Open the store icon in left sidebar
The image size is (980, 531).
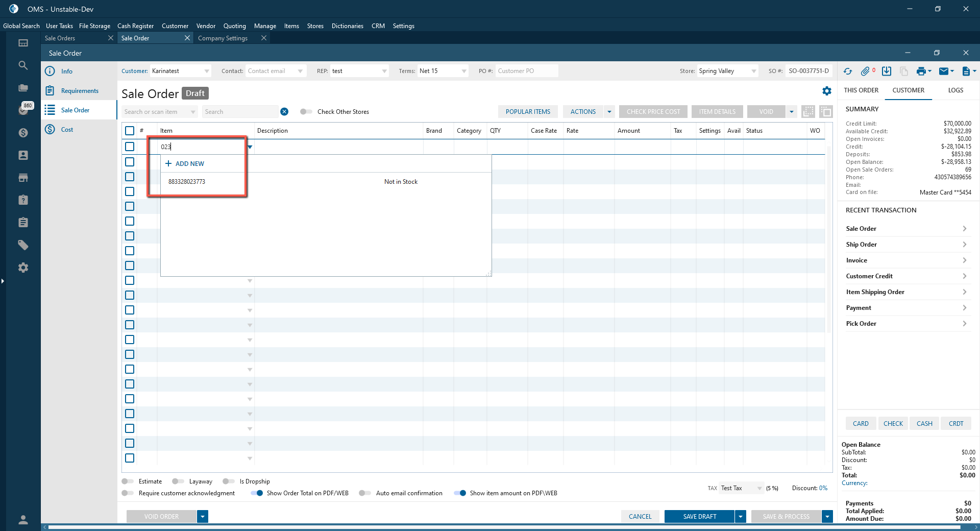pyautogui.click(x=23, y=178)
